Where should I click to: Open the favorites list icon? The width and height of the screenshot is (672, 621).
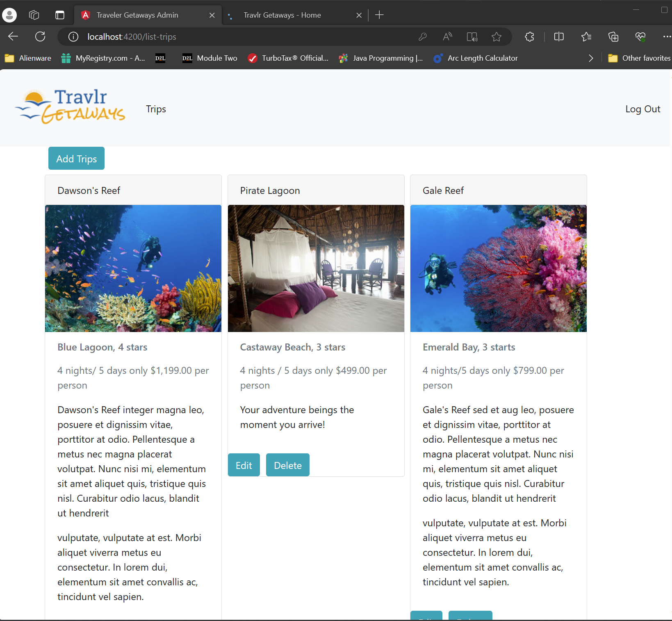[586, 37]
